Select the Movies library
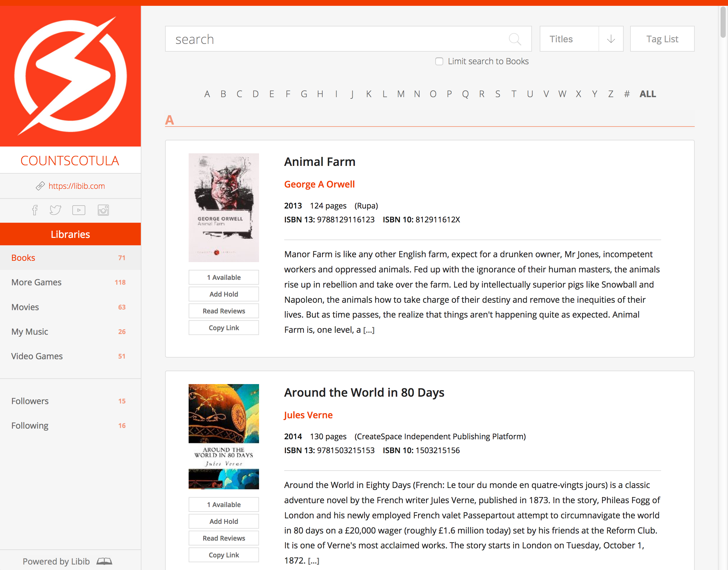 [25, 307]
